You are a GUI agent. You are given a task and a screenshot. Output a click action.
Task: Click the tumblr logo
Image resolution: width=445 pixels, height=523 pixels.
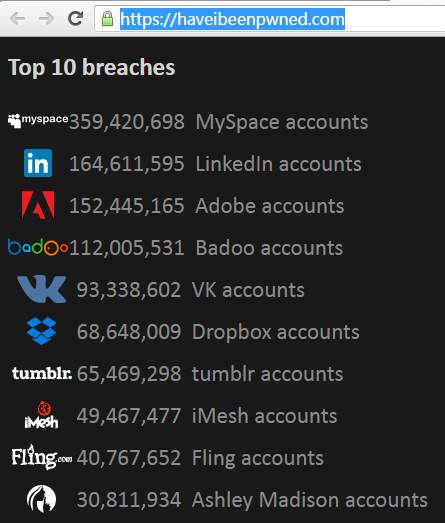[x=42, y=373]
